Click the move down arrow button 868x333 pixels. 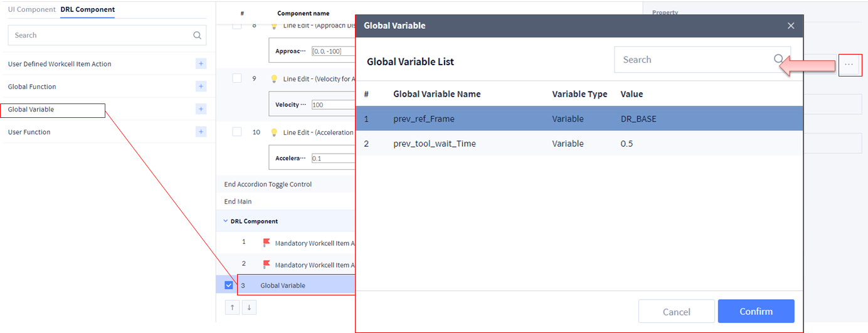point(249,307)
